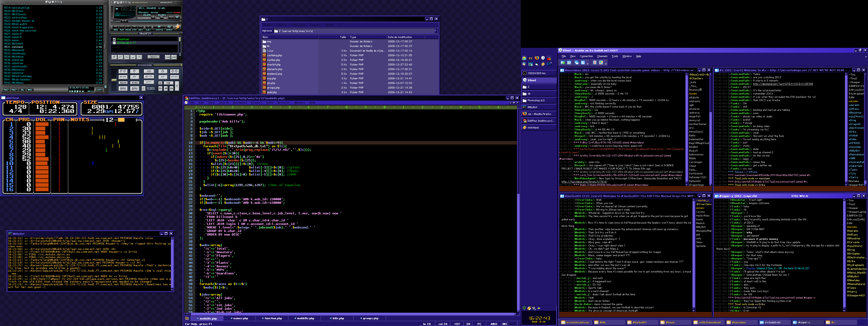The height and width of the screenshot is (326, 868).
Task: Click the ABOUT button in MuchFX2
Action: coord(154,57)
